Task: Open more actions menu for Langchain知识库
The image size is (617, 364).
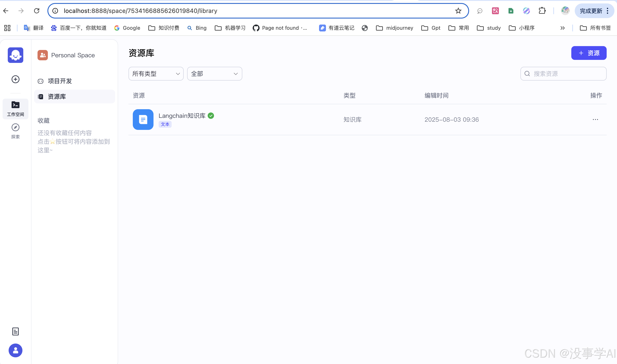Action: [x=595, y=120]
